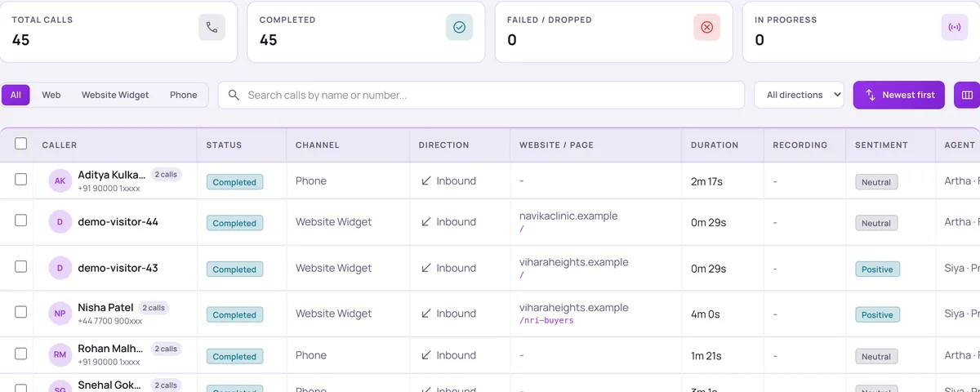Click Positive sentiment badge in Nisha Patel row
980x392 pixels.
coord(877,314)
